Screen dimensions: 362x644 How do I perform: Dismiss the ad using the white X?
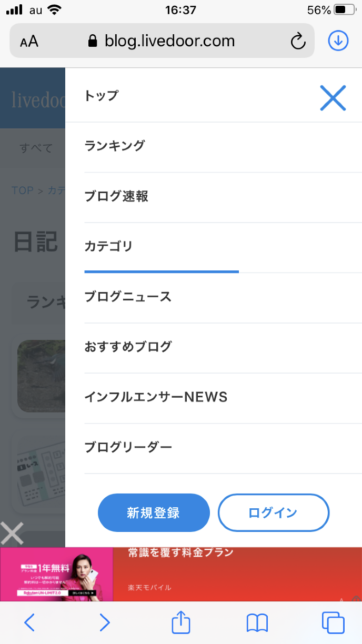point(12,533)
